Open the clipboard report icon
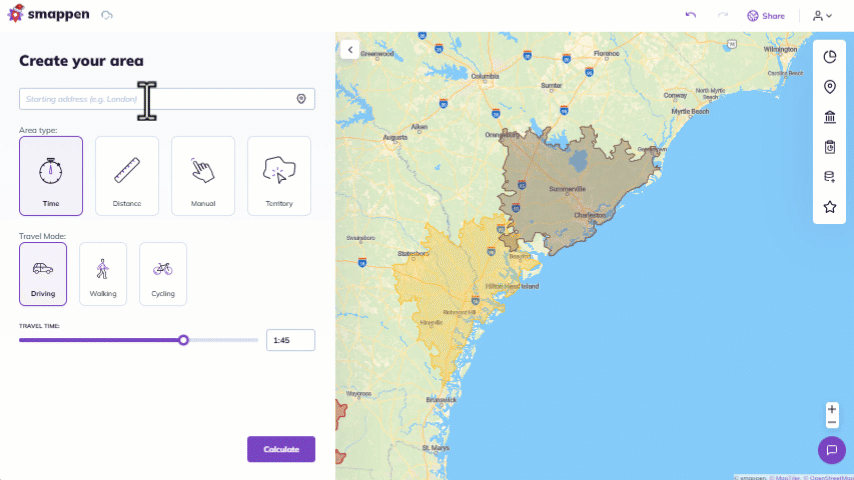Image resolution: width=854 pixels, height=480 pixels. pyautogui.click(x=829, y=147)
